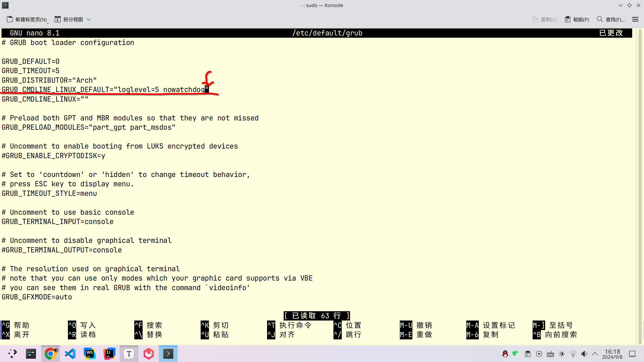
Task: Open WebStorm from the taskbar
Action: tap(90, 354)
